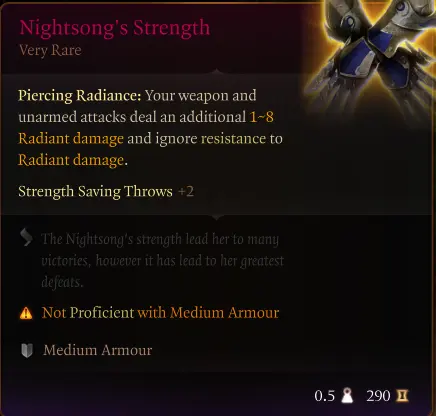Click the 1~8 damage value

tap(262, 117)
